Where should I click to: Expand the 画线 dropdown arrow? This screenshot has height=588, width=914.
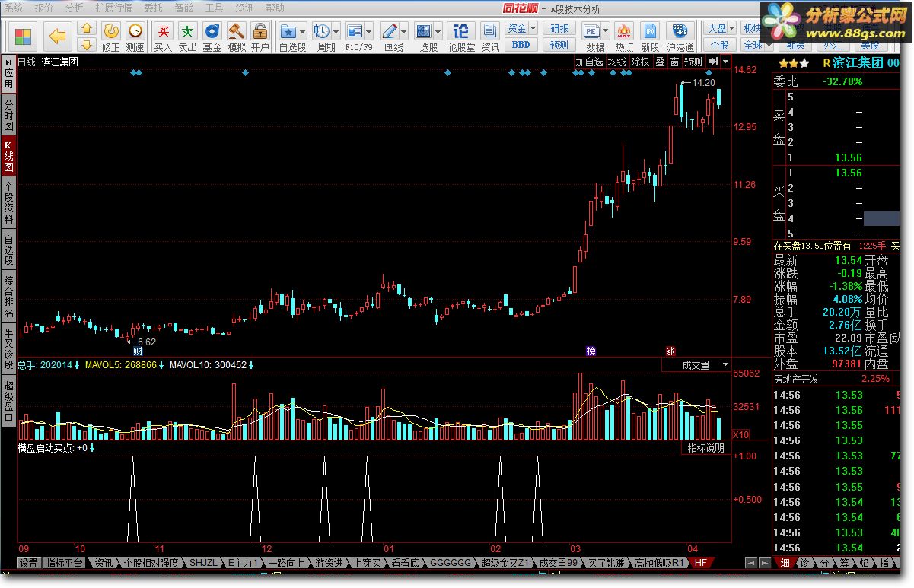point(403,32)
